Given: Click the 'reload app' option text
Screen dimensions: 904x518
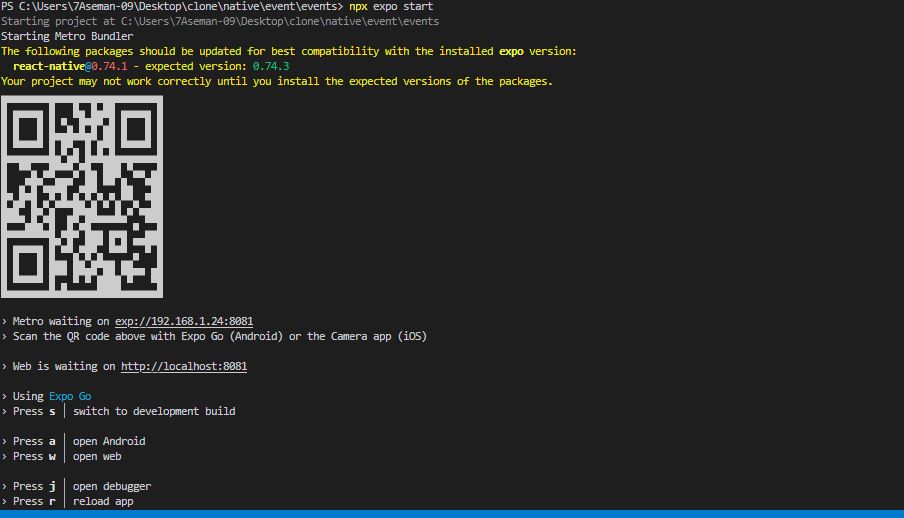Looking at the screenshot, I should [103, 501].
